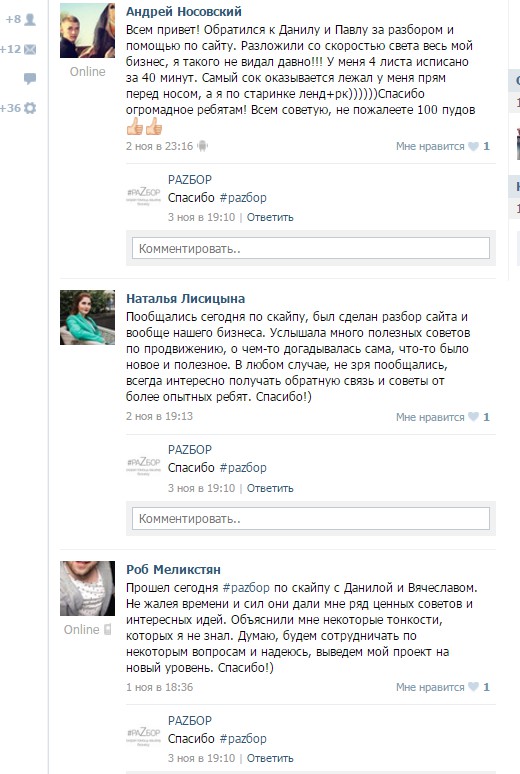Click the #pazбор hashtag in Роб's post text
This screenshot has height=774, width=520.
coord(246,588)
